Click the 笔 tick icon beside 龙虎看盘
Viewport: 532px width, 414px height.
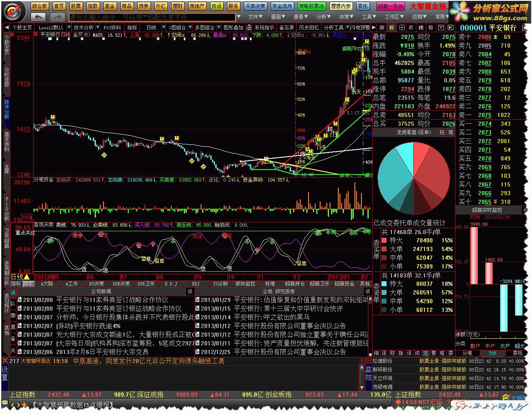(x=451, y=132)
